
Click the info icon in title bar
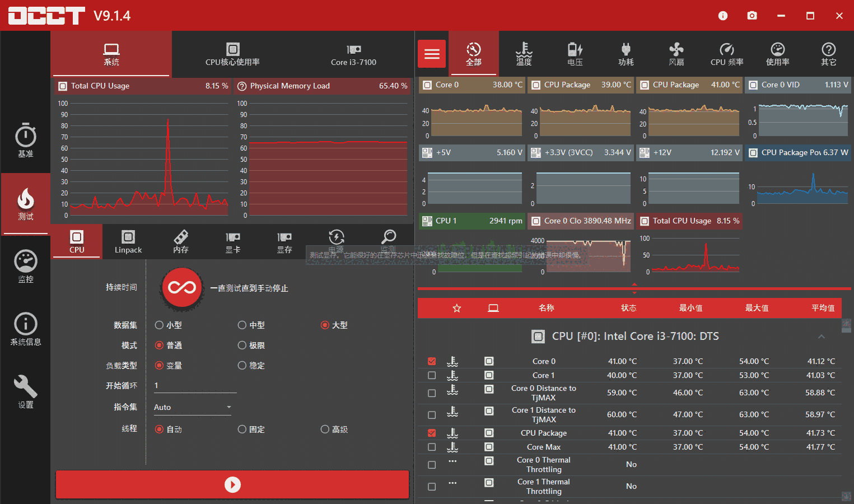click(x=723, y=16)
